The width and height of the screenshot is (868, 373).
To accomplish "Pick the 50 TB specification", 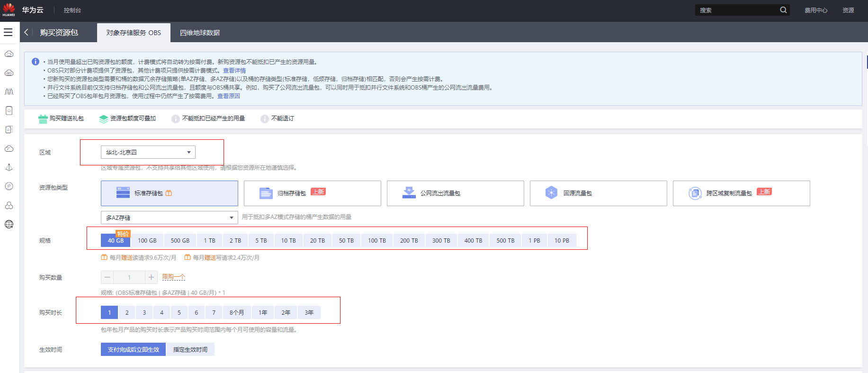I will 346,240.
